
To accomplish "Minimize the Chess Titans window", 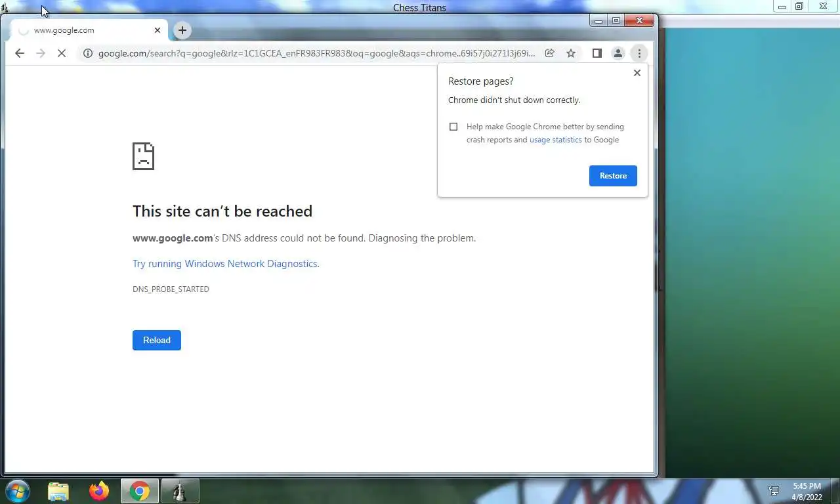I will [782, 7].
